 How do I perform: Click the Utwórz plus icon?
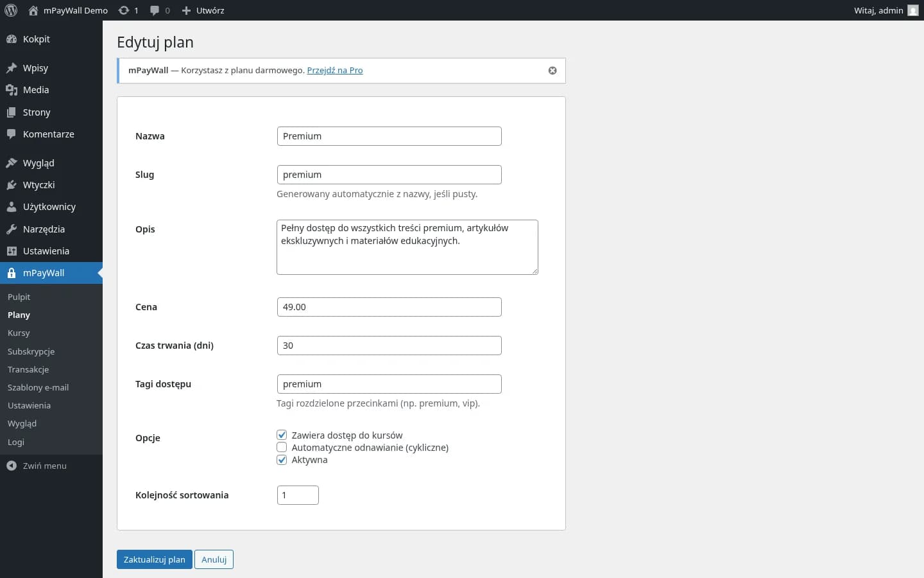(186, 10)
